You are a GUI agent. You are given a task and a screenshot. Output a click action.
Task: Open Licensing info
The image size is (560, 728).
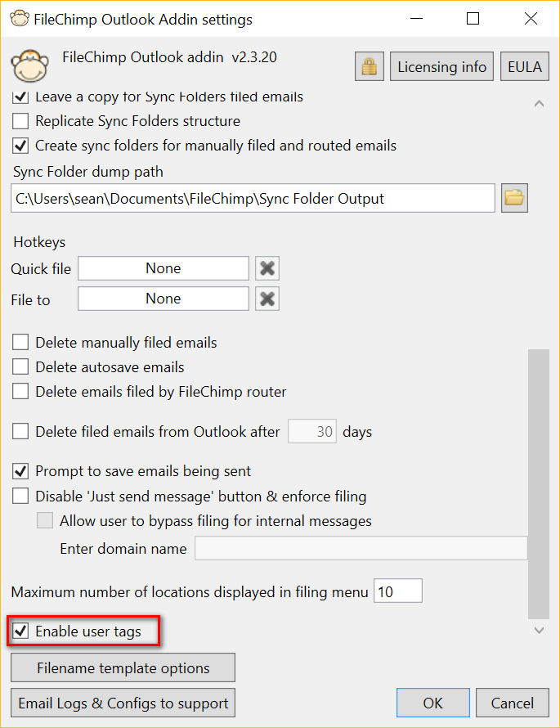click(x=441, y=66)
